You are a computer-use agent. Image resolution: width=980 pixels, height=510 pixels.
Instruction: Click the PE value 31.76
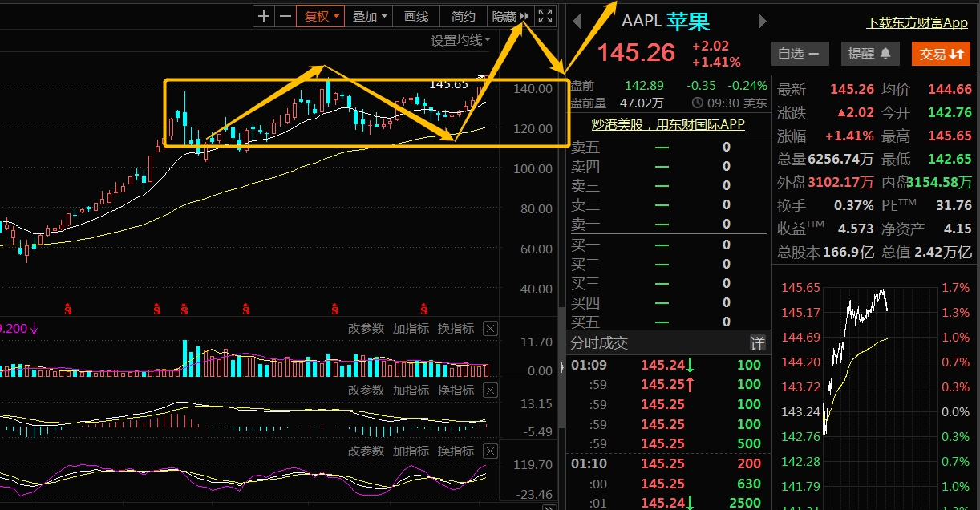point(954,205)
